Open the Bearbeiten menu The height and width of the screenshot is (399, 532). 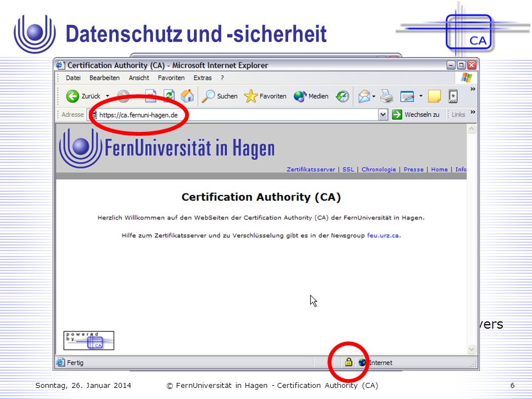(x=105, y=78)
